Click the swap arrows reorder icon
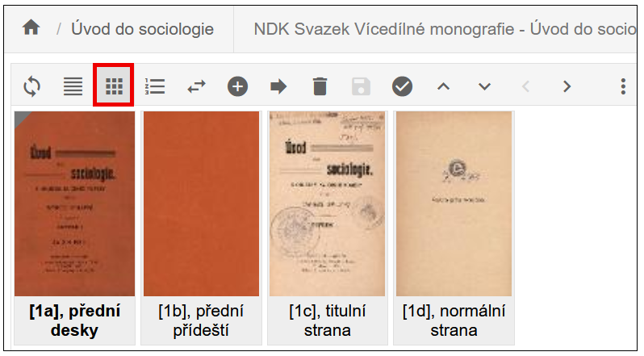Viewport: 644px width, 356px height. point(196,86)
